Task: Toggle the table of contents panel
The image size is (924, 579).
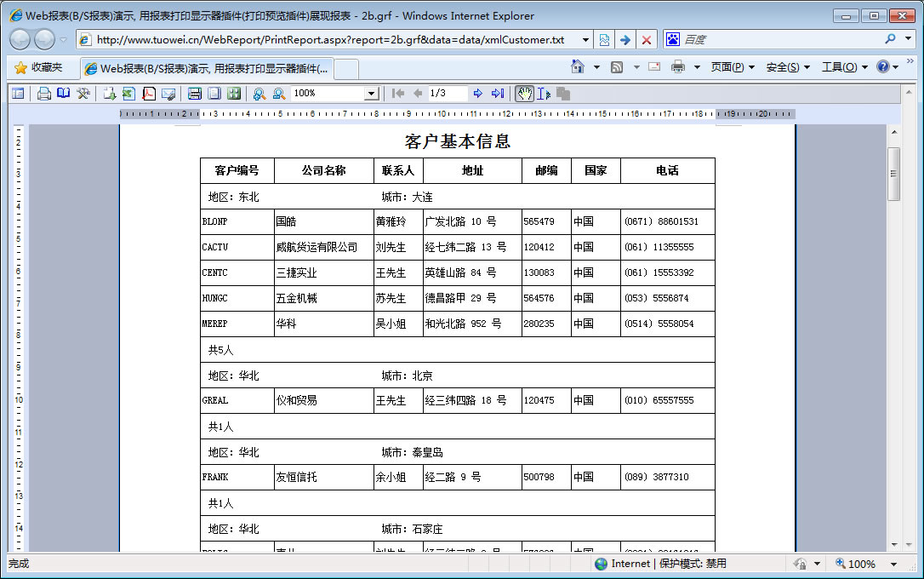Action: pos(18,94)
